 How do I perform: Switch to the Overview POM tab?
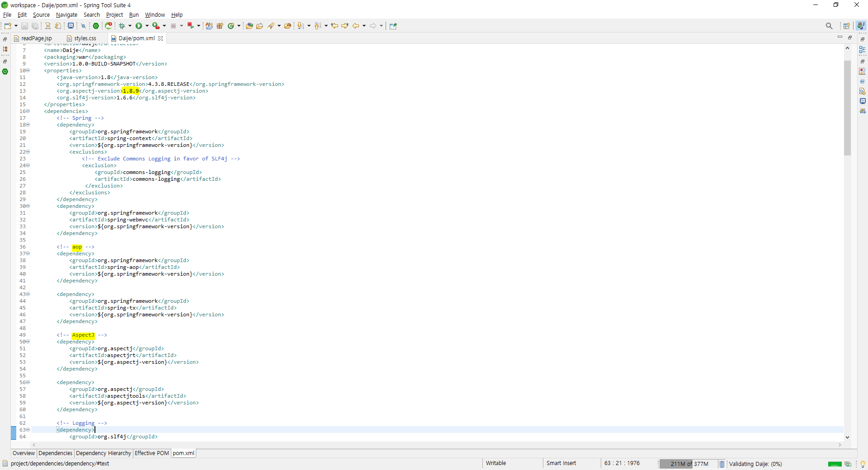click(24, 453)
